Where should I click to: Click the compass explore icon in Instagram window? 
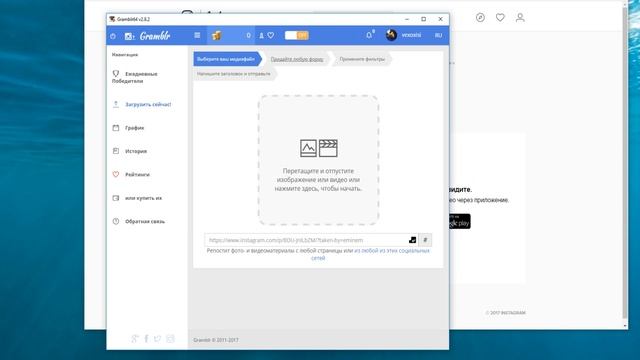tap(480, 18)
